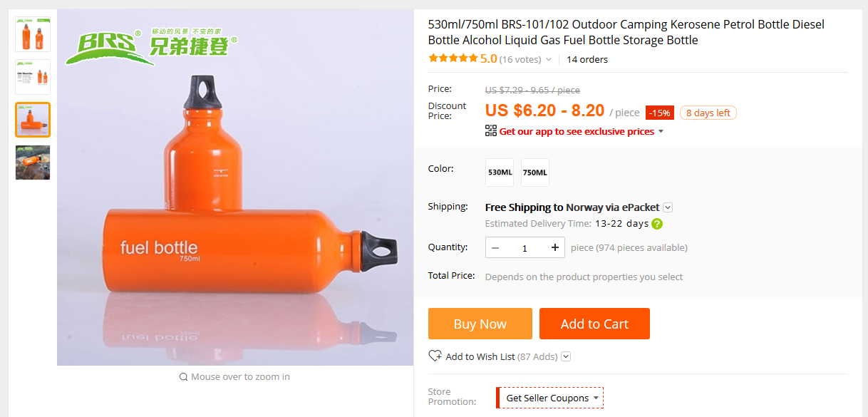Expand the Wish List adds dropdown
This screenshot has width=868, height=417.
tap(565, 356)
